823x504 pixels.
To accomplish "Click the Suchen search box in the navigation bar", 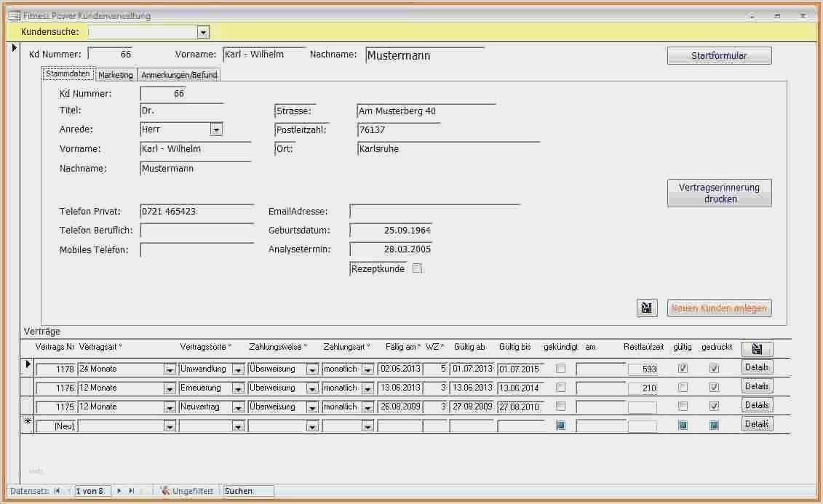I will pos(247,491).
